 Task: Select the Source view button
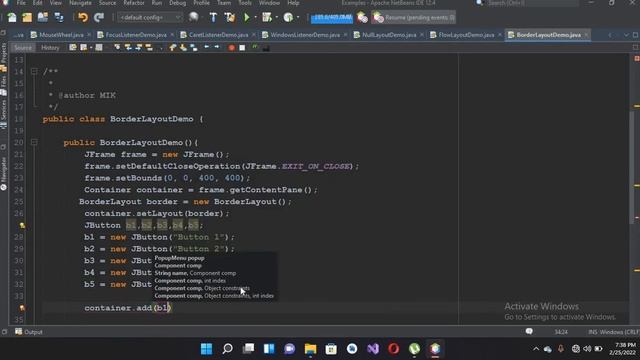(22, 48)
